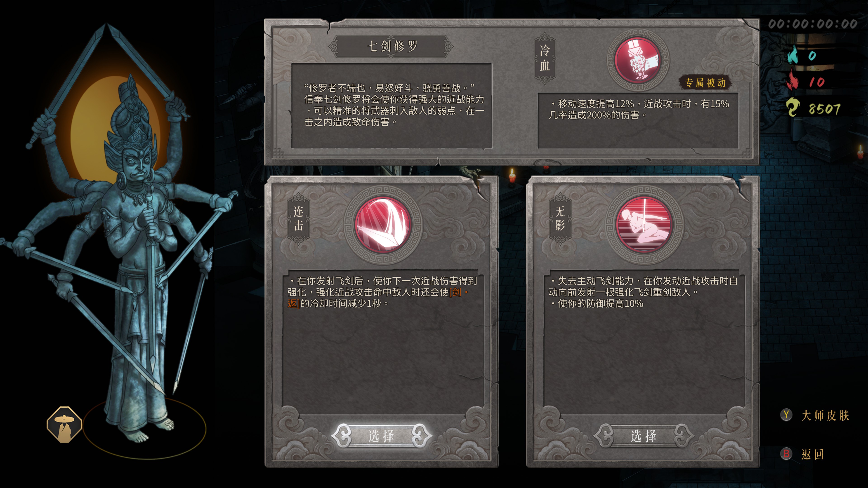The image size is (868, 488).
Task: Click the B button icon for 返回
Action: [x=786, y=454]
